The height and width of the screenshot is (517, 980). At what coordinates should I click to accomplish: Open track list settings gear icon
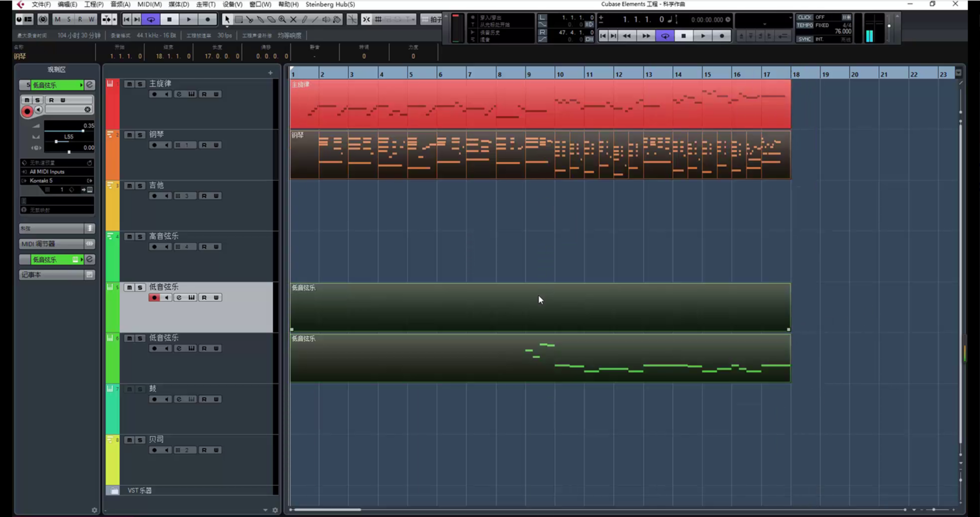pyautogui.click(x=275, y=510)
